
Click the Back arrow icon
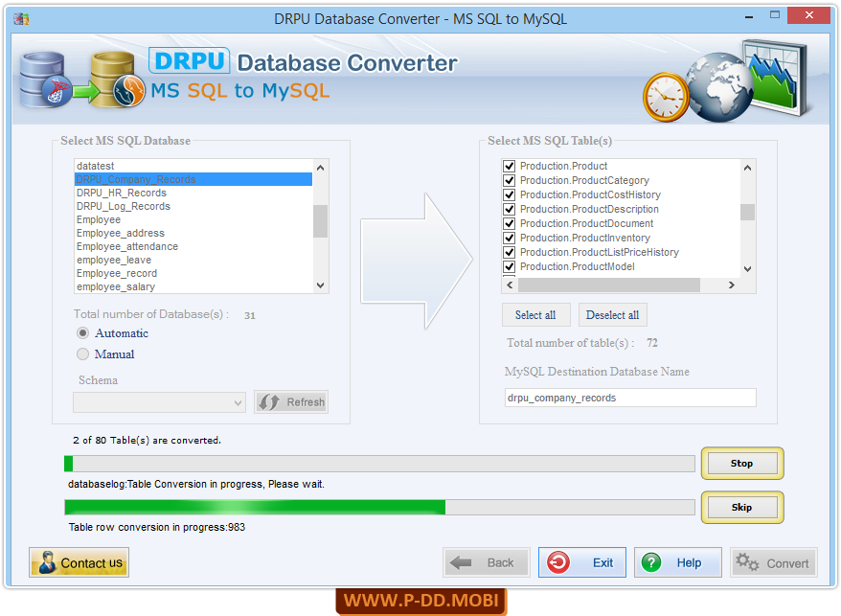(461, 563)
